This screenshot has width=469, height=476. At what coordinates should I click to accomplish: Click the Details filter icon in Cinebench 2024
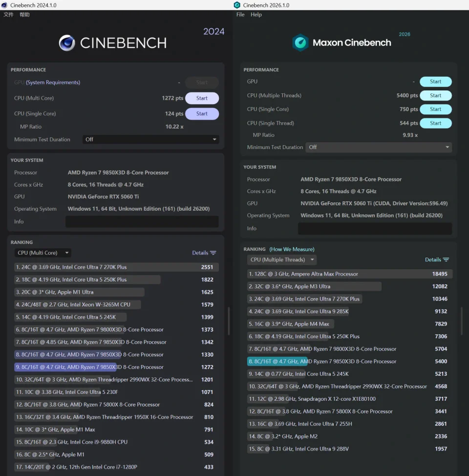[213, 253]
